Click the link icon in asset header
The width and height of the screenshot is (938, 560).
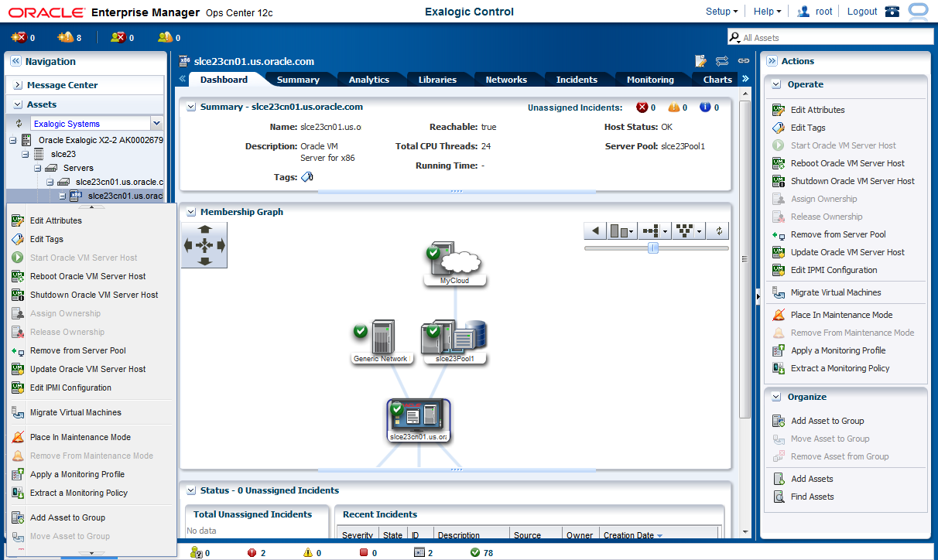point(743,60)
